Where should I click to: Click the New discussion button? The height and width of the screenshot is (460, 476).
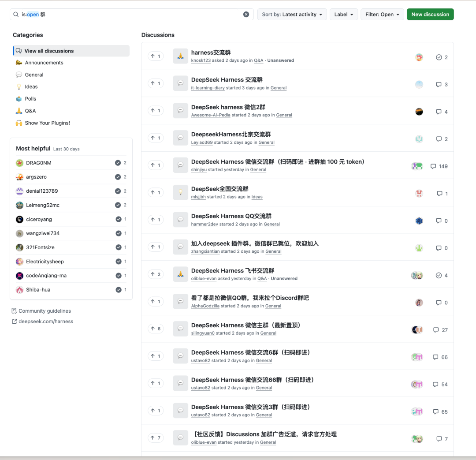pyautogui.click(x=430, y=14)
